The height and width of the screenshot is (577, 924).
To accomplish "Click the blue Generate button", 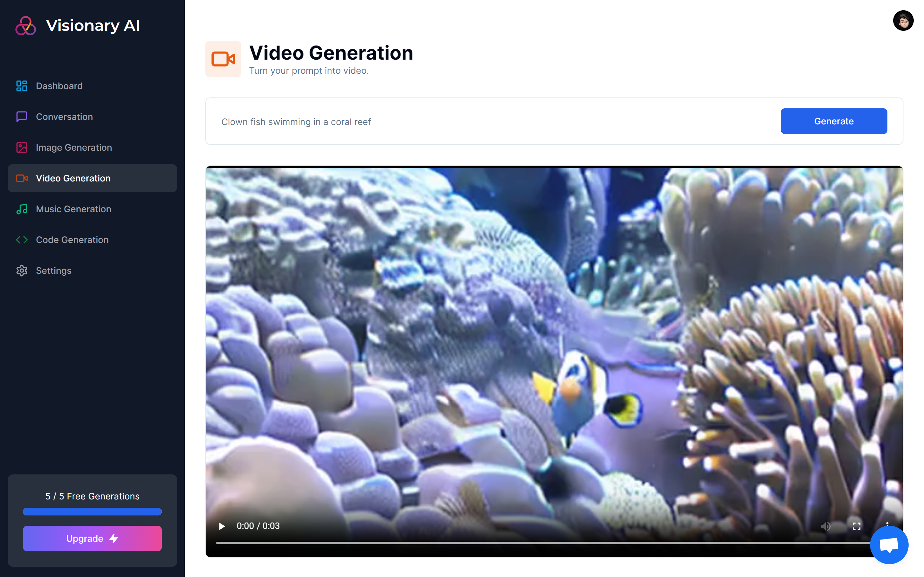I will 834,121.
